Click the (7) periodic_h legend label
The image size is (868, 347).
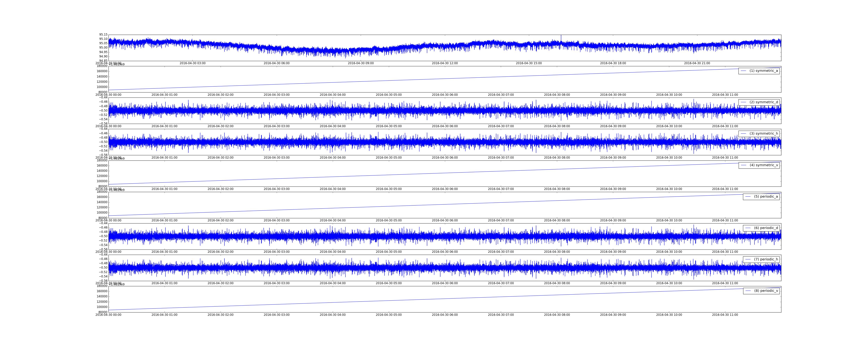[766, 259]
